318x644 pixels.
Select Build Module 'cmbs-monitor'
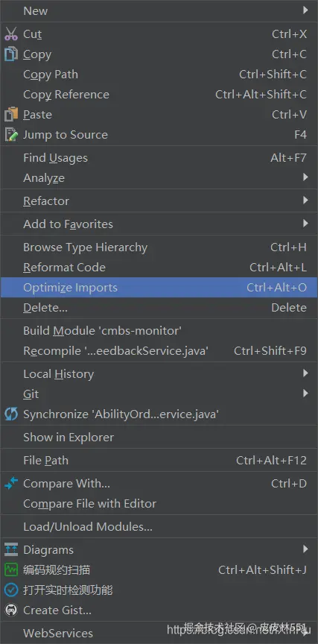coord(159,331)
